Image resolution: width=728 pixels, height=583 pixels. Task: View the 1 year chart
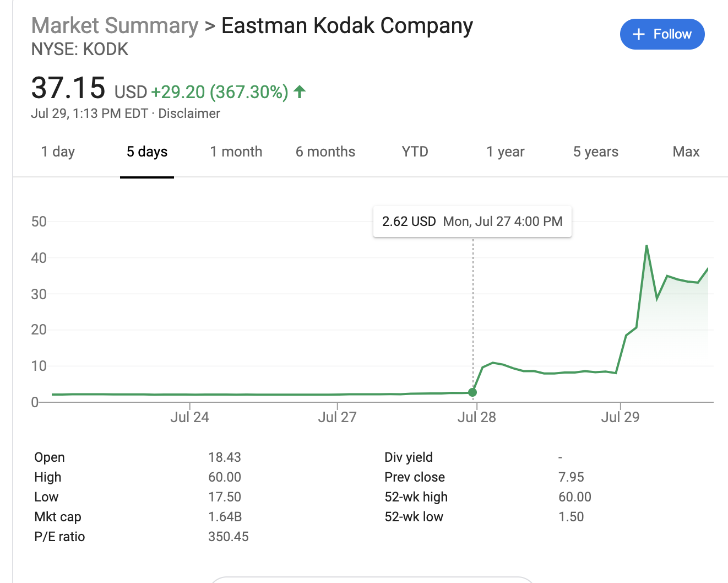click(x=506, y=152)
